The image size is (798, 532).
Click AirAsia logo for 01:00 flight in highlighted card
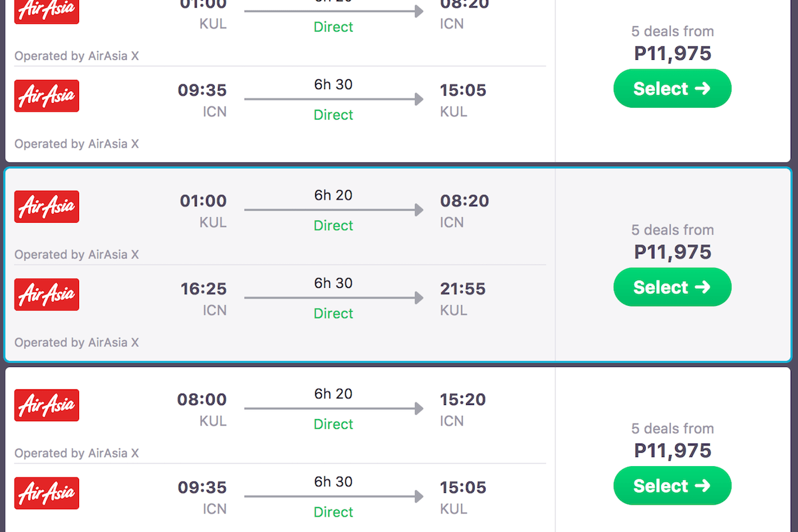coord(47,206)
